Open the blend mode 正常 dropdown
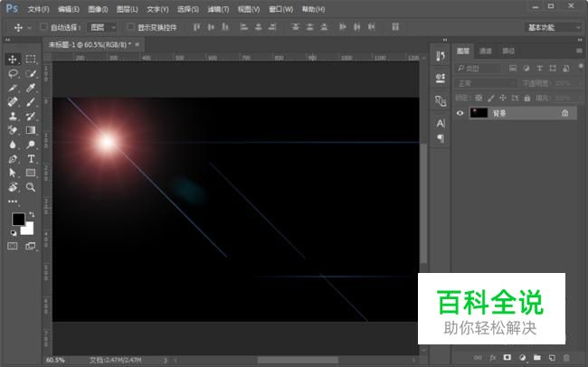Image resolution: width=588 pixels, height=367 pixels. pos(486,83)
